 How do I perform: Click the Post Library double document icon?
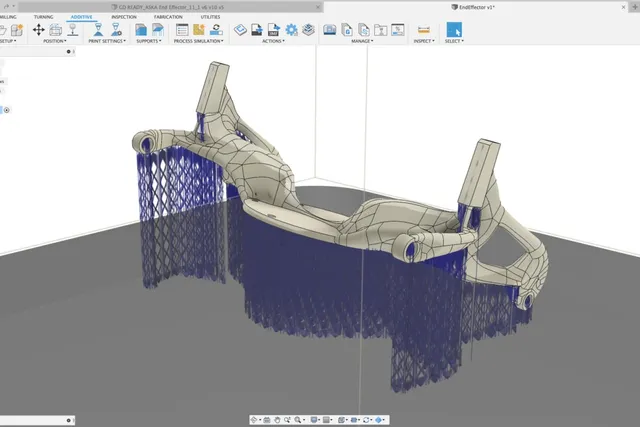click(364, 30)
